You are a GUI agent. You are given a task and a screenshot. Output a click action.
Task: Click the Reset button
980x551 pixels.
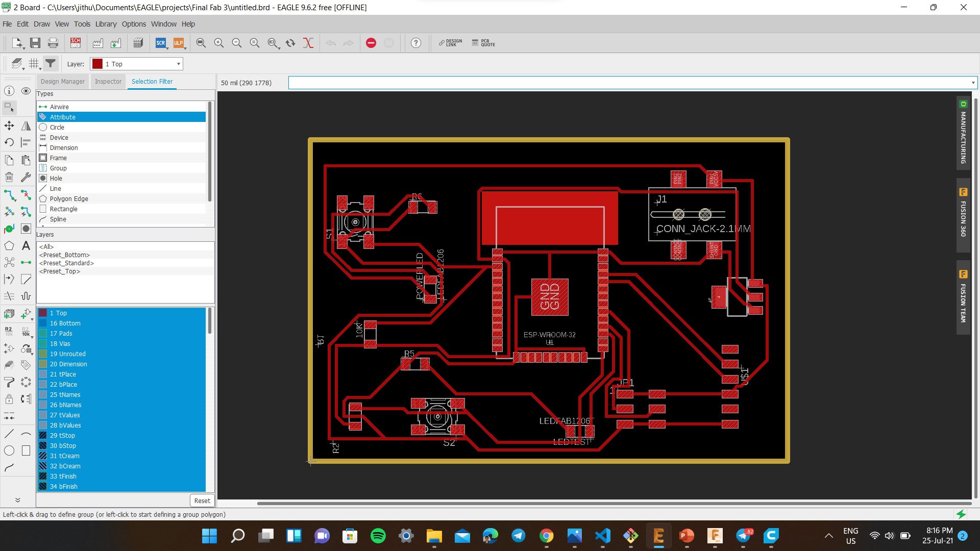(x=202, y=500)
